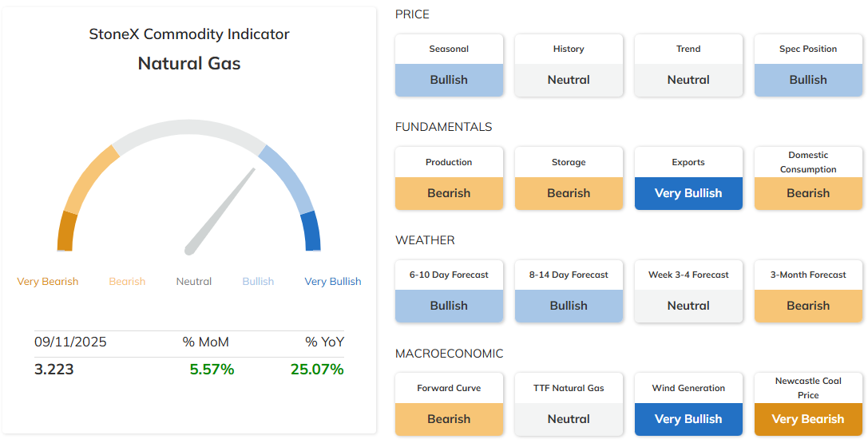The width and height of the screenshot is (868, 443).
Task: Click the Very Bullish legend label
Action: 333,282
